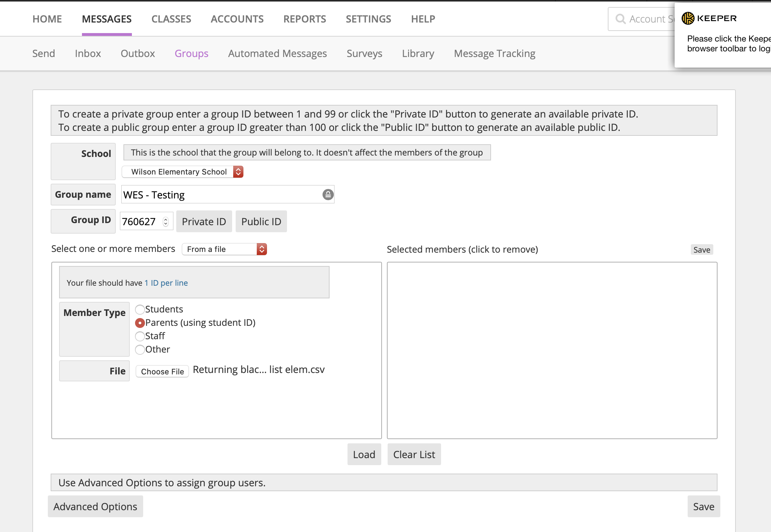Choose the Staff member type
The height and width of the screenshot is (532, 771).
pos(140,336)
